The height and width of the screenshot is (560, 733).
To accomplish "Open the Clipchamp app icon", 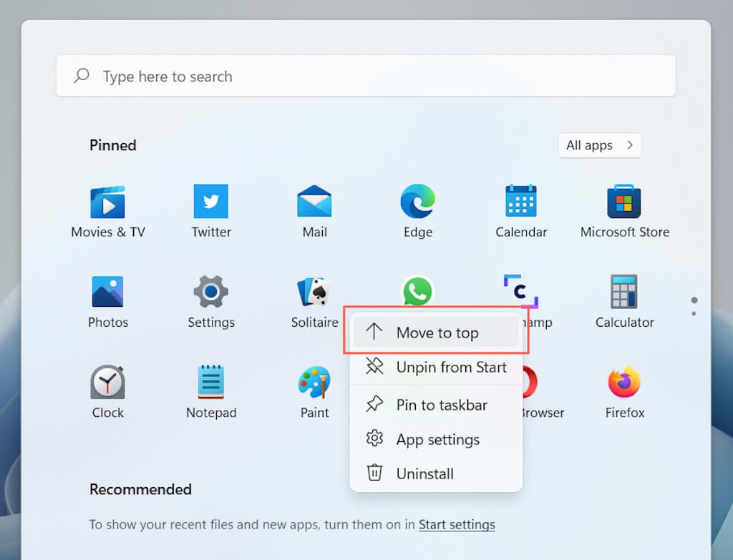I will coord(521,291).
